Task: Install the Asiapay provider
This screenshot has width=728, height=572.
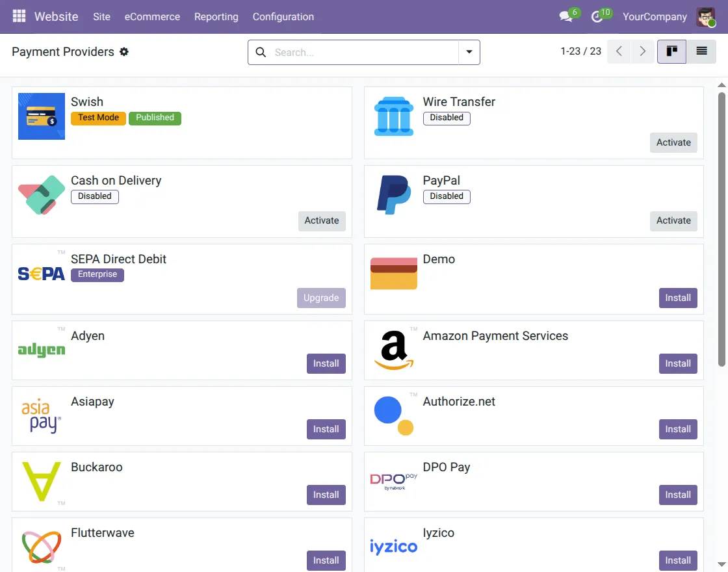Action: coord(326,430)
